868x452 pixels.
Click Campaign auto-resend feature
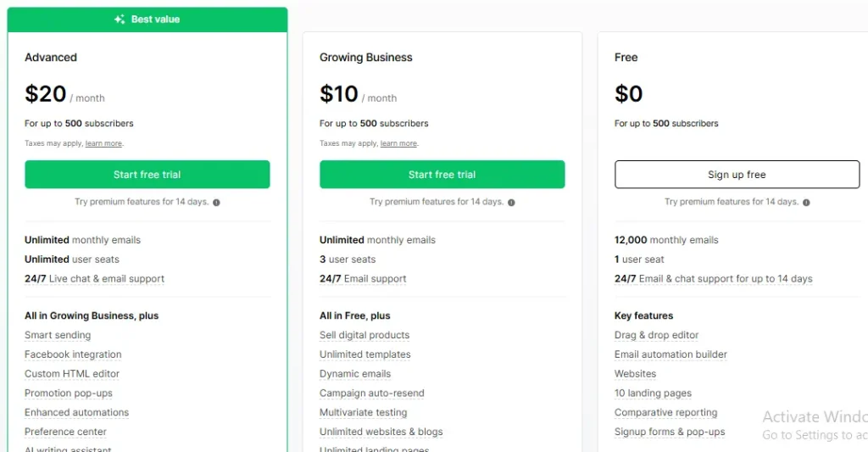[x=371, y=393]
